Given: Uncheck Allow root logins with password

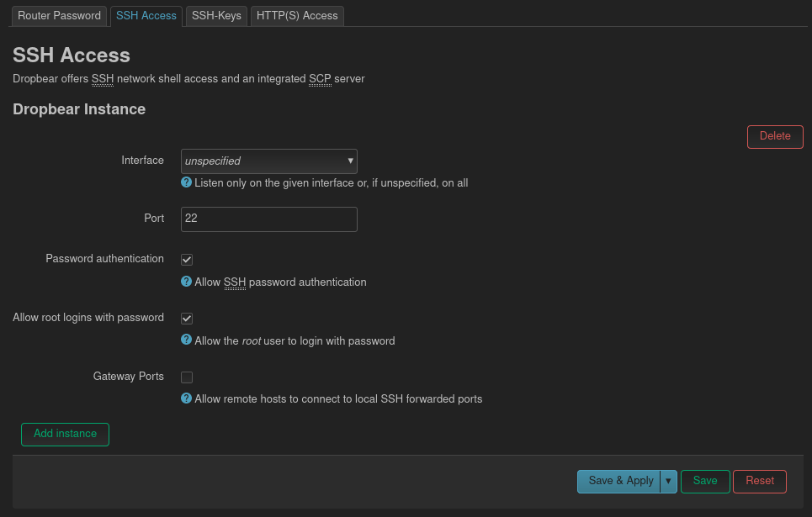Looking at the screenshot, I should click(186, 318).
